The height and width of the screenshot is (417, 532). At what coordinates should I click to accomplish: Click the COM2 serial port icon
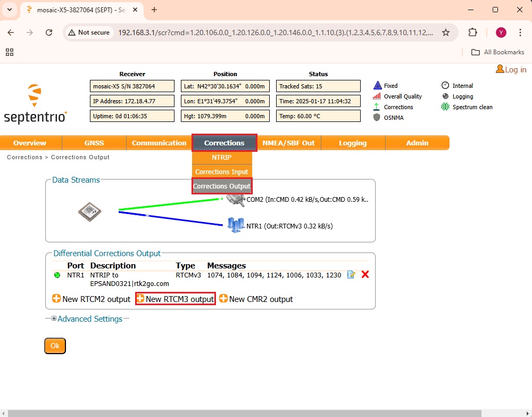235,199
